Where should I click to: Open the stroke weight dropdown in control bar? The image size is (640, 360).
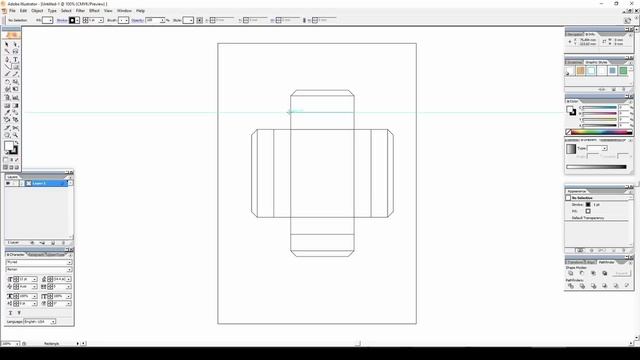click(101, 20)
